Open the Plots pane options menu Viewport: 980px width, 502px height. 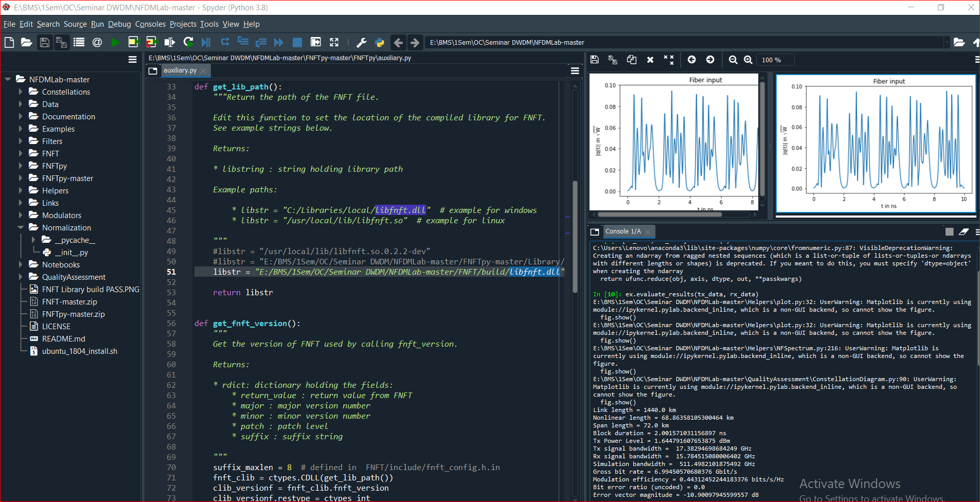(x=976, y=60)
